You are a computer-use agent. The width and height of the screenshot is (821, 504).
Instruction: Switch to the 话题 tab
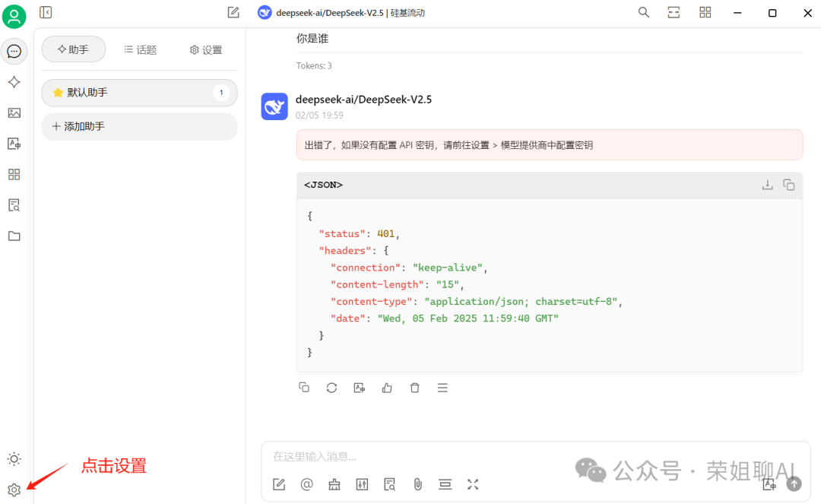point(141,49)
